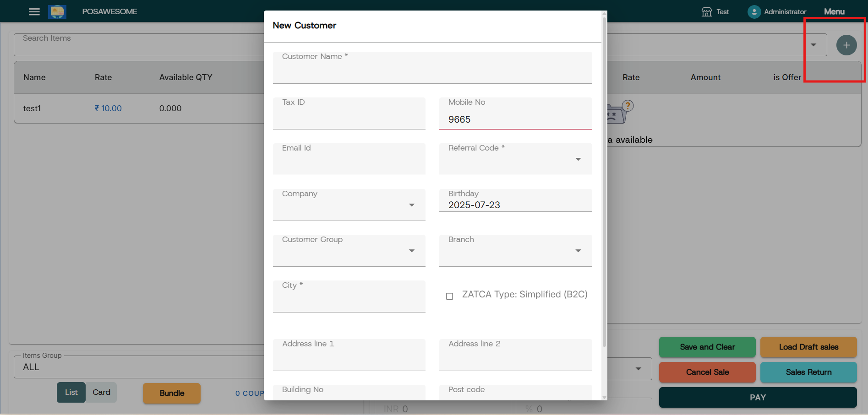Click the Available QTY column header
This screenshot has width=868, height=415.
pos(186,77)
